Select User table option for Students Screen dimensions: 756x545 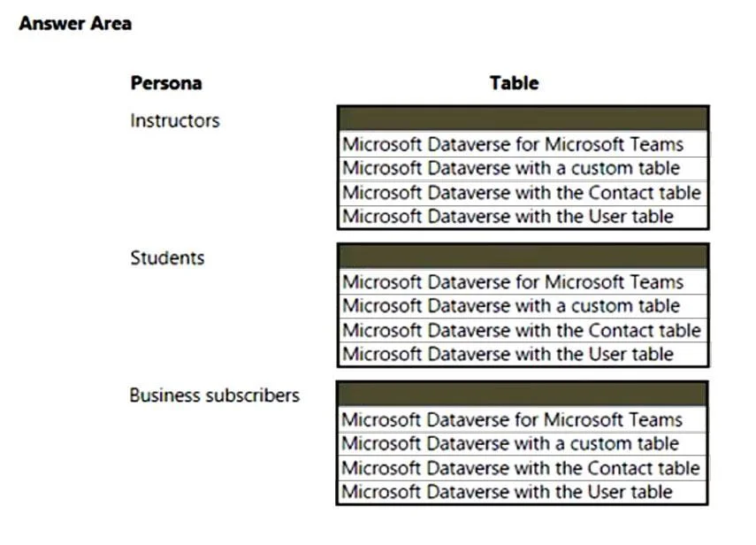[x=523, y=354]
